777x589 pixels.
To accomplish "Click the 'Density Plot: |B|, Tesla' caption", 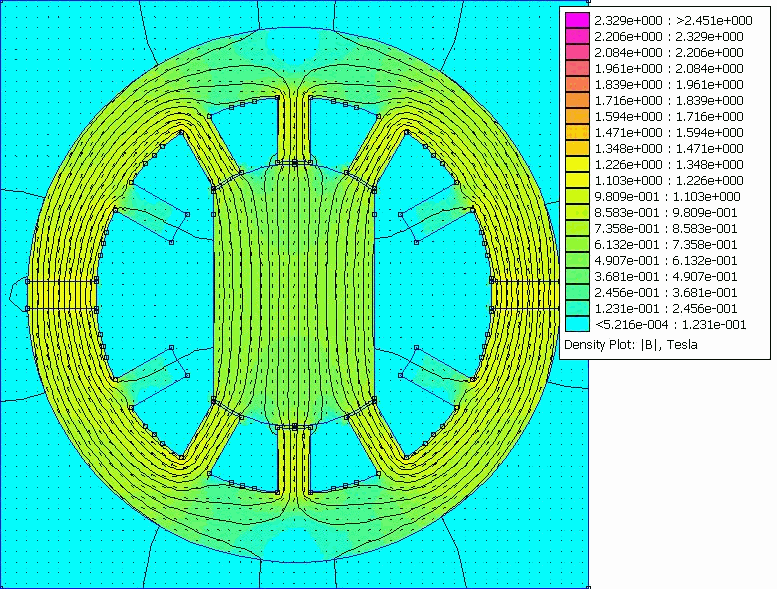I will coord(631,344).
